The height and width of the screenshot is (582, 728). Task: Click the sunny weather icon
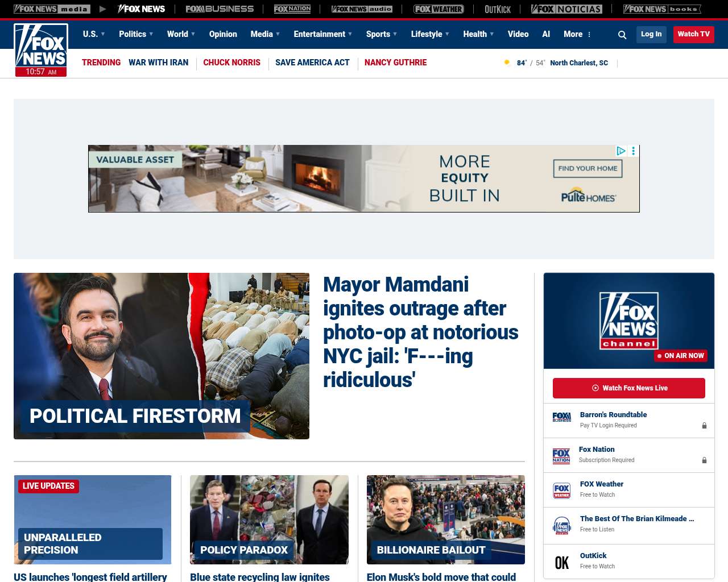[507, 63]
